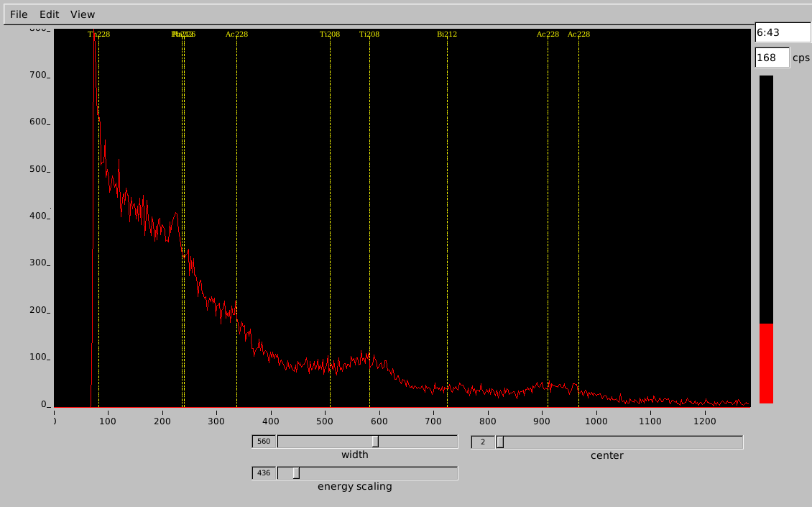The height and width of the screenshot is (507, 812).
Task: Click the elapsed time field showing 6:43
Action: coord(782,32)
